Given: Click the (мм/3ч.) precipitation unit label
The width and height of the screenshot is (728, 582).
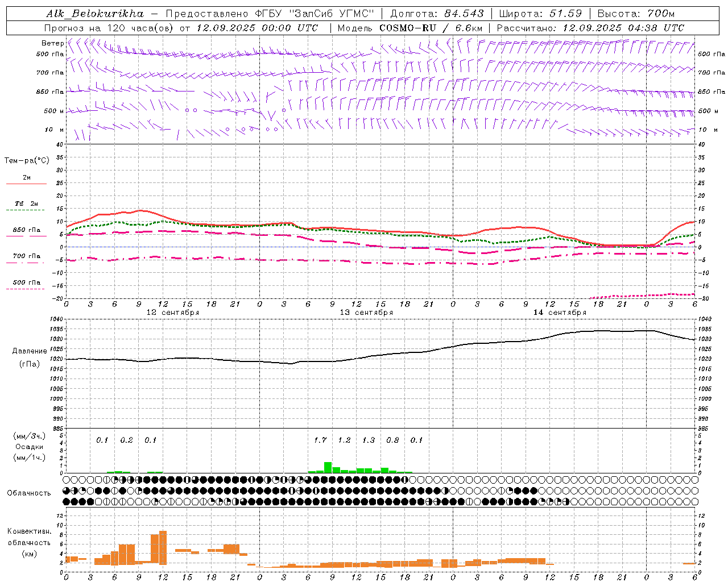Looking at the screenshot, I should [30, 436].
